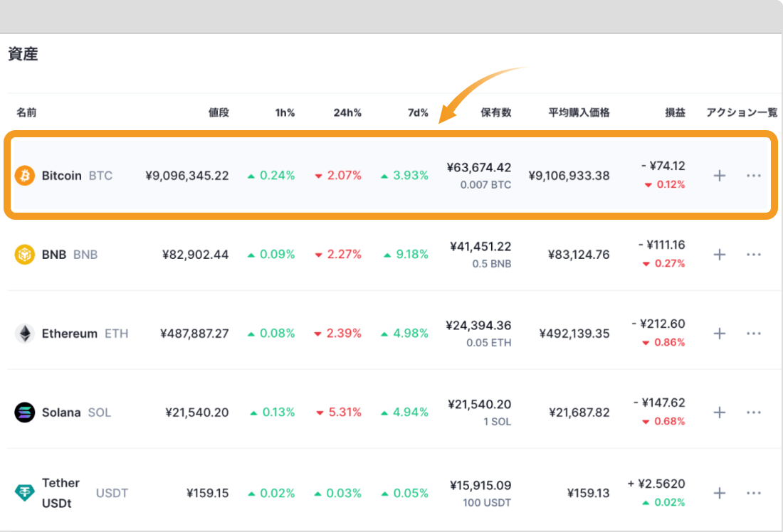The image size is (783, 532).
Task: Click Bitcoin's 24h change 2.07%
Action: point(338,176)
